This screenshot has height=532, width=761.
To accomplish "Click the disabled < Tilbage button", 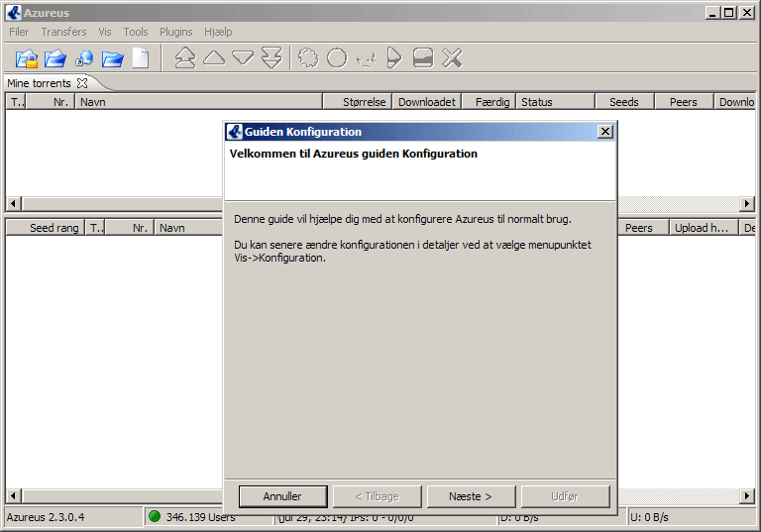I will point(377,496).
